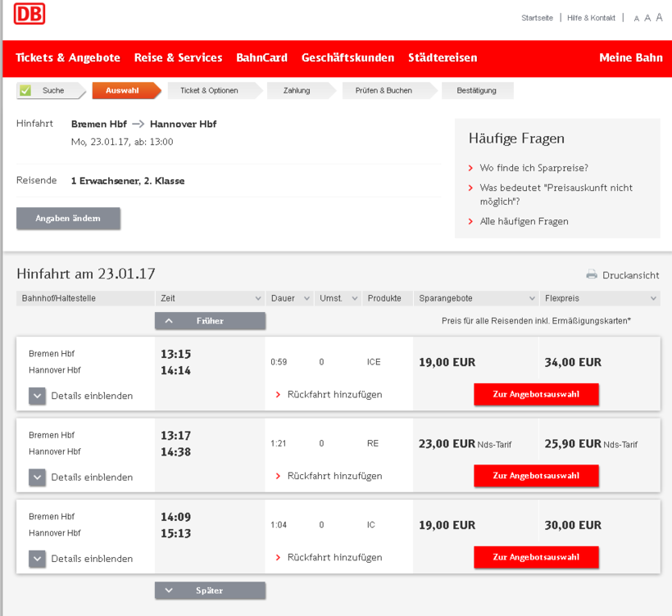Screen dimensions: 672x616
Task: Sort by Dauer column dropdown
Action: pos(306,299)
